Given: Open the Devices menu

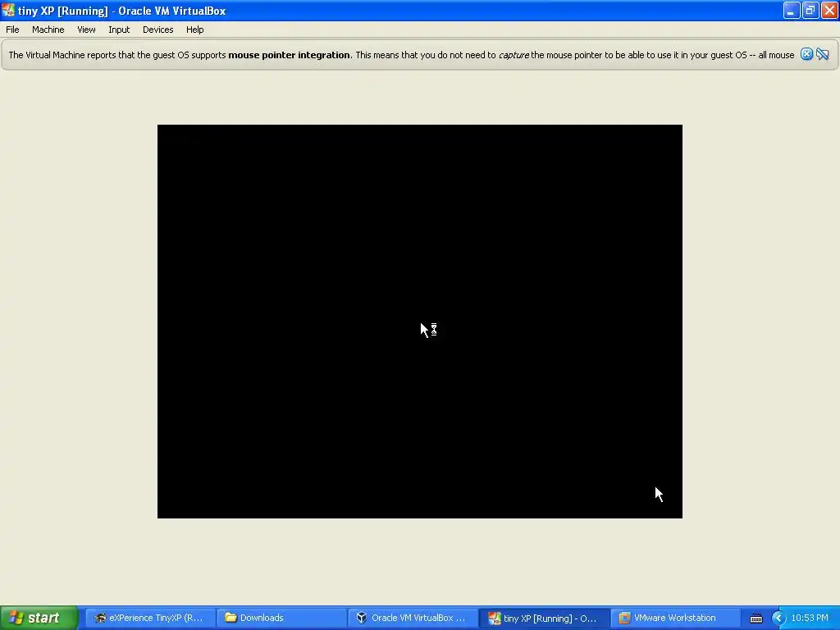Looking at the screenshot, I should click(x=158, y=30).
